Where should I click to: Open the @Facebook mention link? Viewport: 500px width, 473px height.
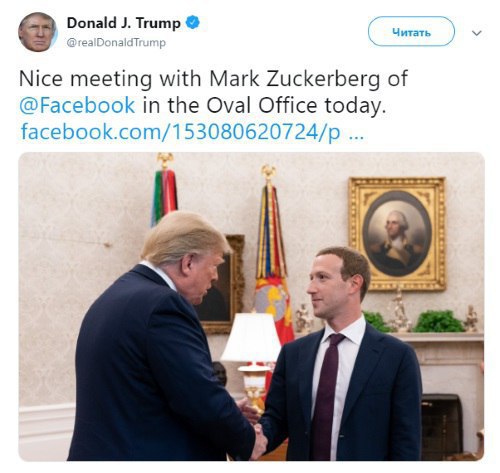point(77,105)
